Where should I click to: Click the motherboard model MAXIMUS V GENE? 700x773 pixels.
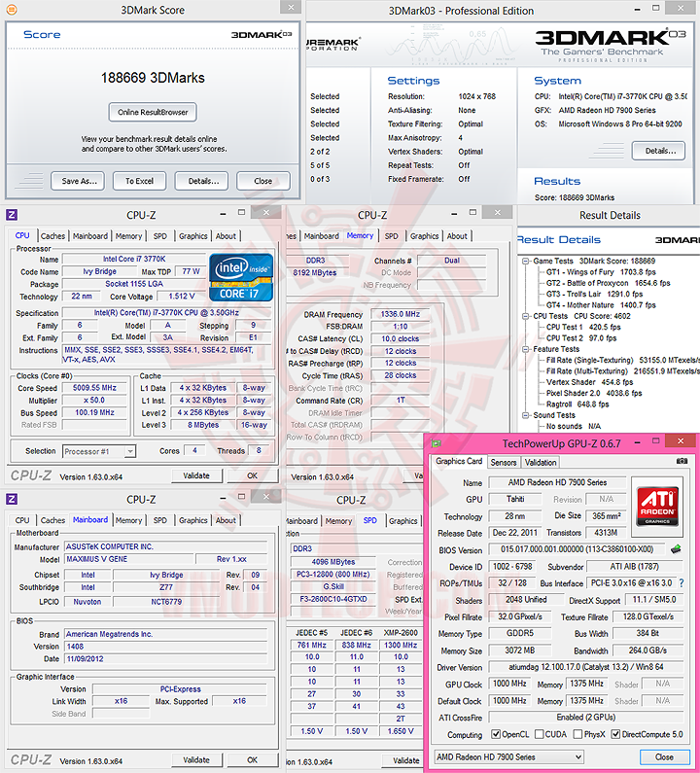tap(128, 559)
